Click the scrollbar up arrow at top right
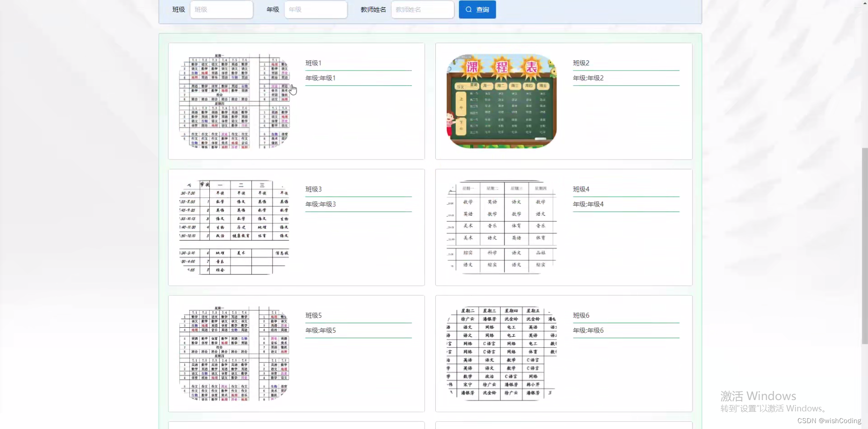Screen dimensions: 868x429 (x=864, y=3)
